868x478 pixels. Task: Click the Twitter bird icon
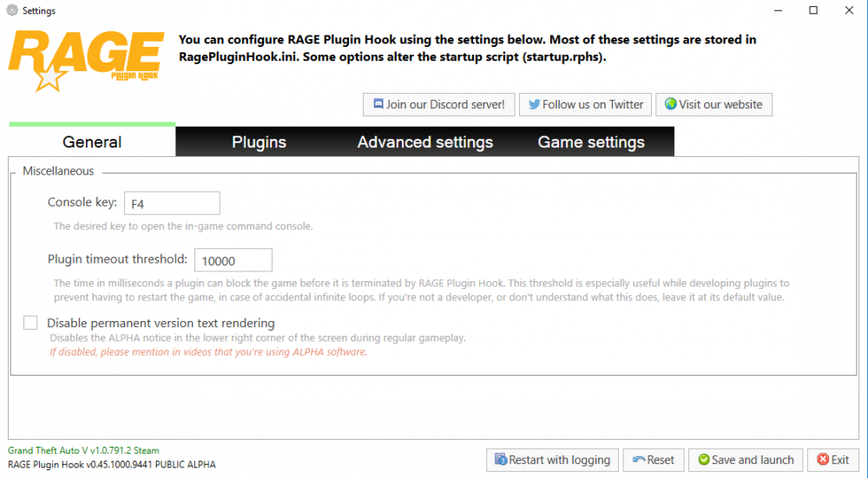click(535, 105)
